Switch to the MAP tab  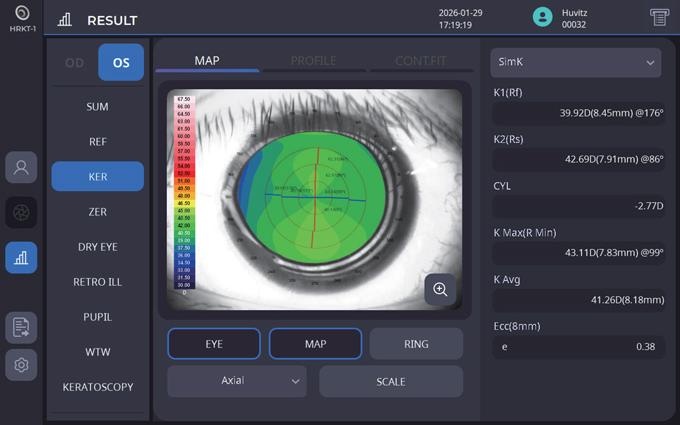(207, 61)
